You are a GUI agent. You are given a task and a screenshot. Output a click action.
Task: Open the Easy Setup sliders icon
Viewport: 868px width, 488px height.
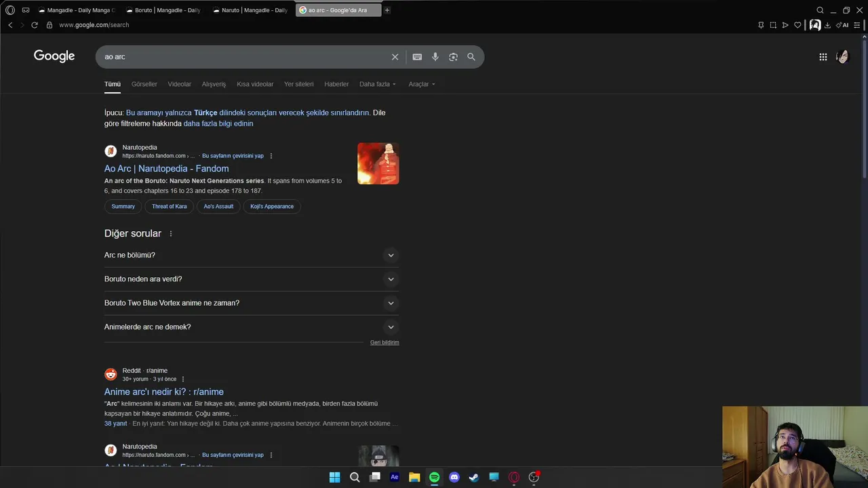(857, 25)
